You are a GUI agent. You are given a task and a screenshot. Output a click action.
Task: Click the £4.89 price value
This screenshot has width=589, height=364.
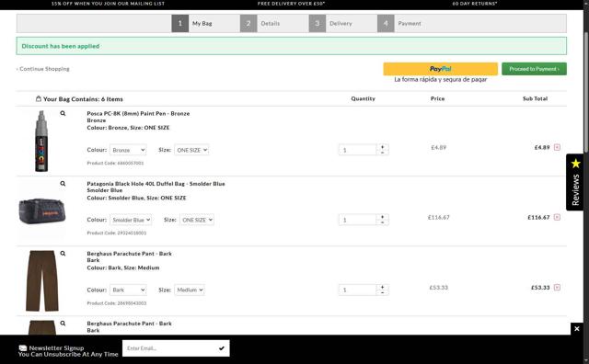coord(438,147)
